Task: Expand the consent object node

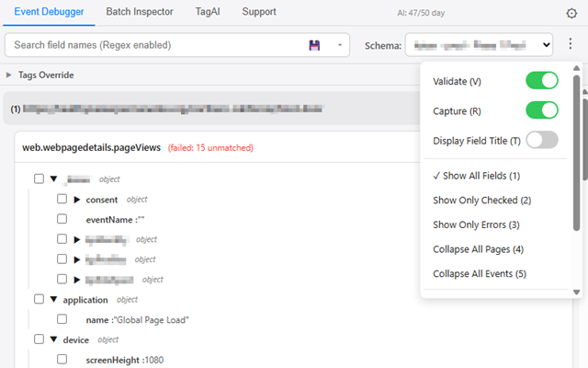Action: pyautogui.click(x=77, y=200)
